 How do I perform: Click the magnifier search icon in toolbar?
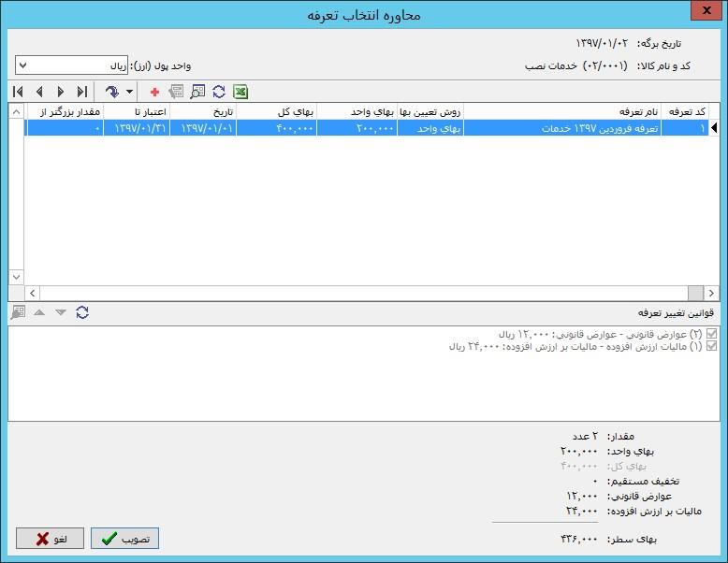pos(197,92)
